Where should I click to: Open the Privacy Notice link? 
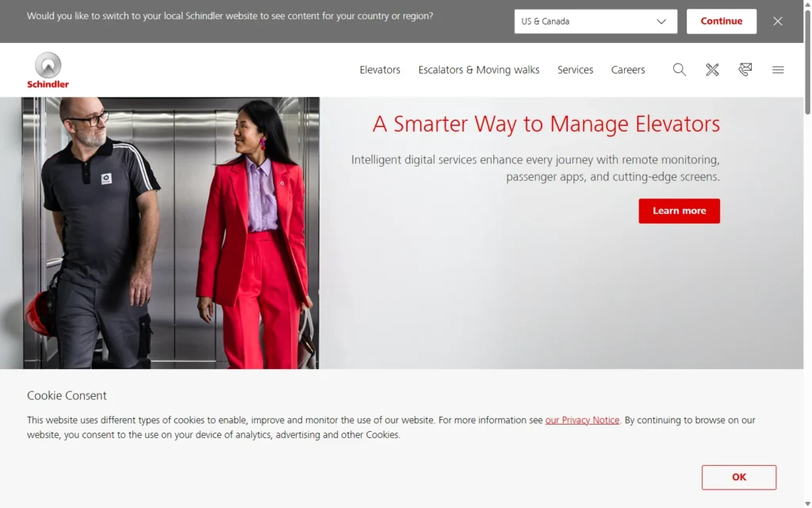(x=582, y=420)
